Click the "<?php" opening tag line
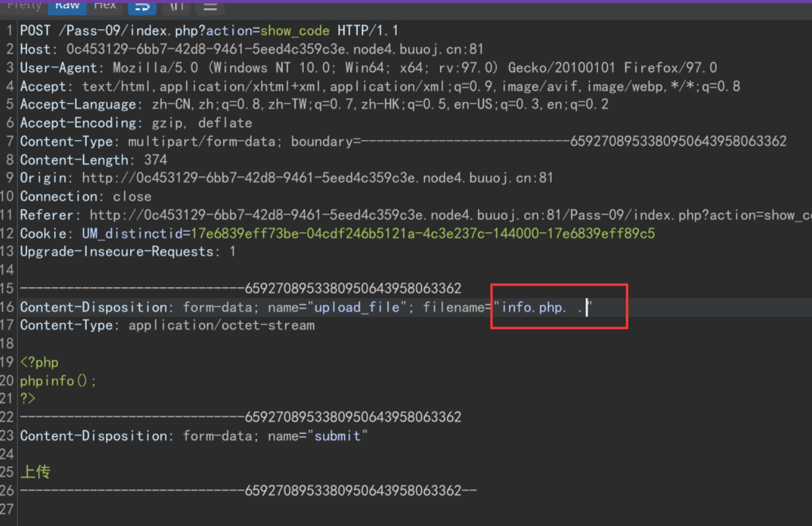812x526 pixels. click(39, 362)
